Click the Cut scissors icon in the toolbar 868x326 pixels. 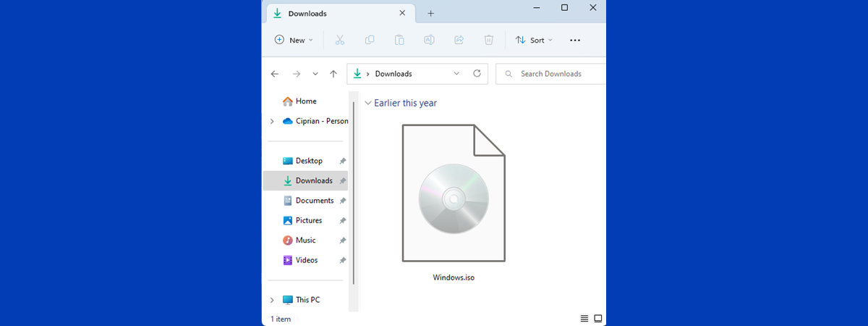(x=340, y=40)
